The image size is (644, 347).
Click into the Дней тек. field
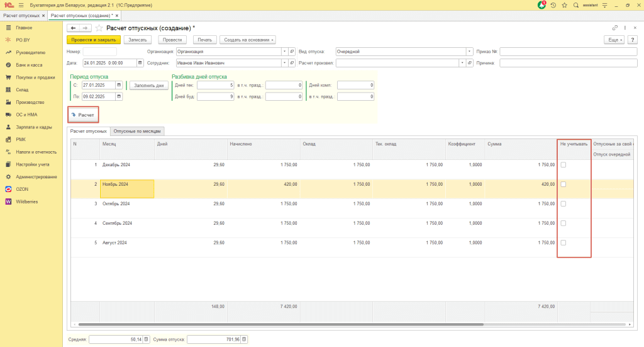[215, 85]
